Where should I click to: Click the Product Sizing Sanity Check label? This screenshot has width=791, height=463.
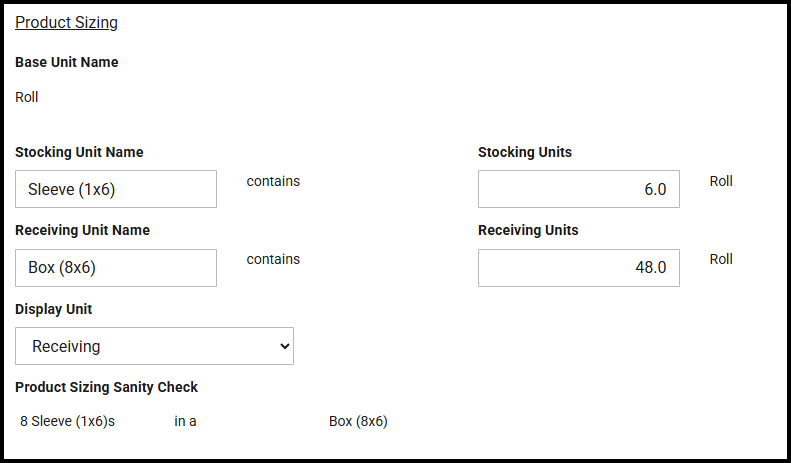coord(106,387)
